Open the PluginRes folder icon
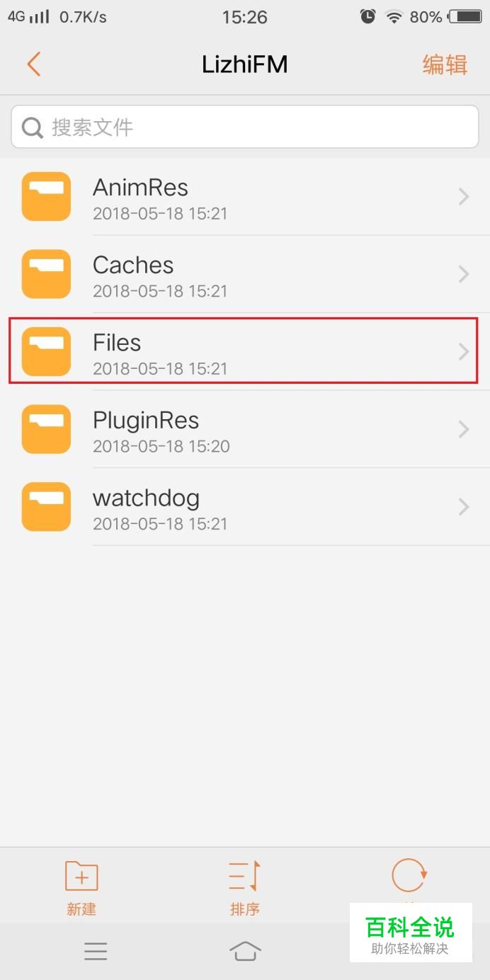The image size is (490, 980). pos(46,429)
